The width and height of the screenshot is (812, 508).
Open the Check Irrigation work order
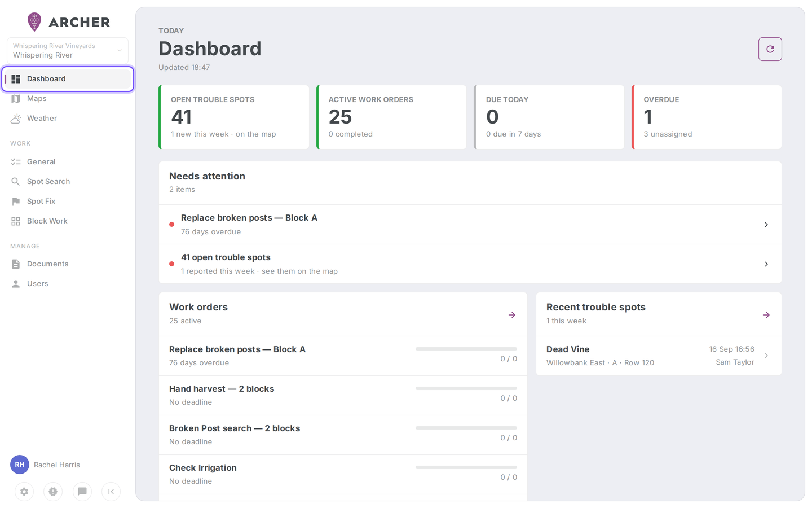click(343, 475)
